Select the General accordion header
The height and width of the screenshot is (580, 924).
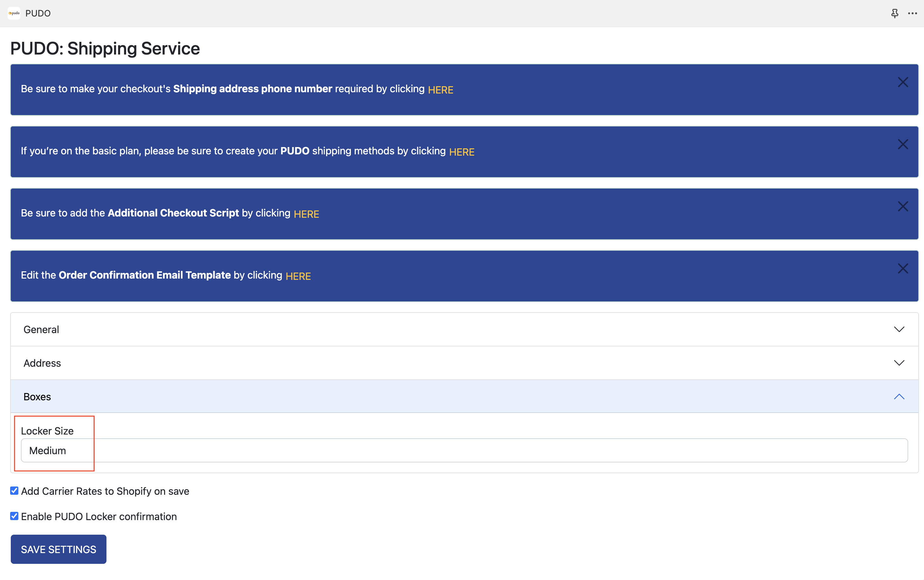pos(464,330)
